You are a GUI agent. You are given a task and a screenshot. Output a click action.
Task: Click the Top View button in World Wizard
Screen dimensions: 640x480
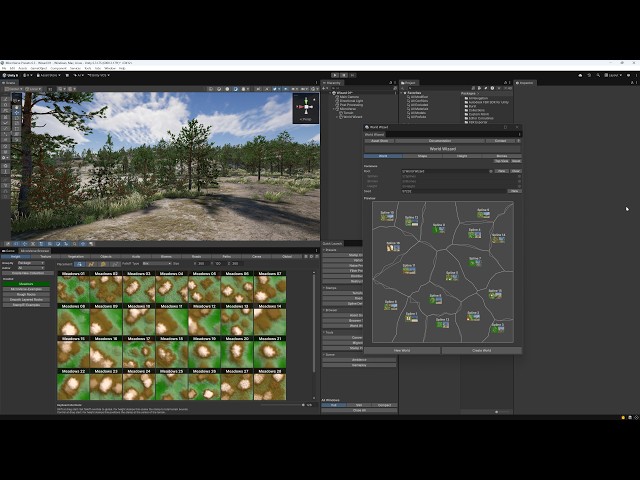(501, 161)
